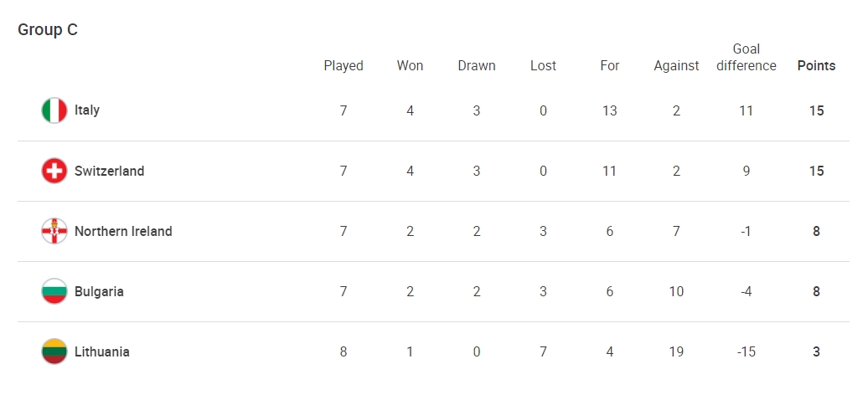
Task: Click the For column header
Action: (x=609, y=66)
